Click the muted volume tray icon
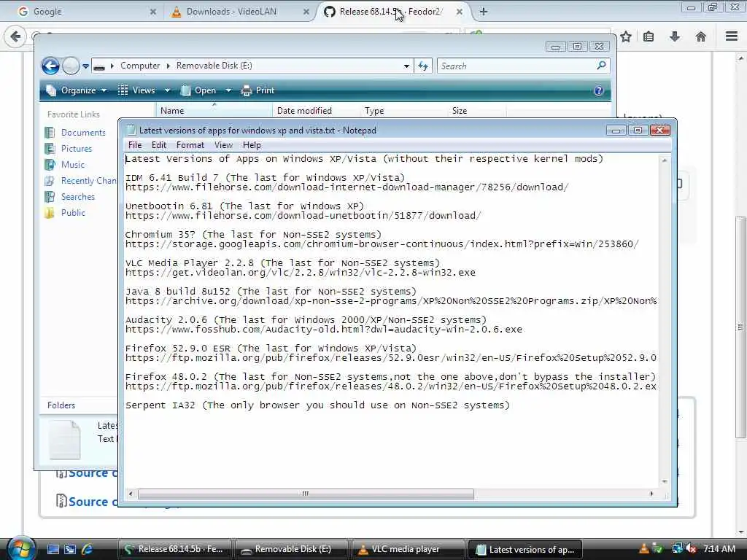Screen dimensions: 747x560 coord(692,549)
